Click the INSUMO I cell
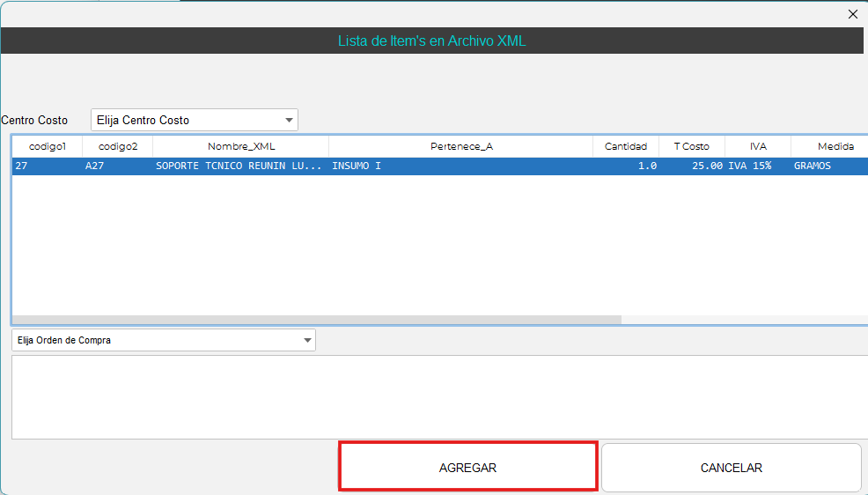The image size is (868, 495). click(357, 166)
